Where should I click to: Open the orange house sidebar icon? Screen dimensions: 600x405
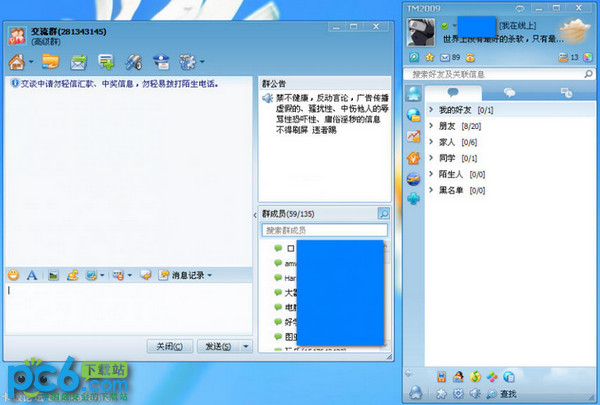(x=414, y=157)
